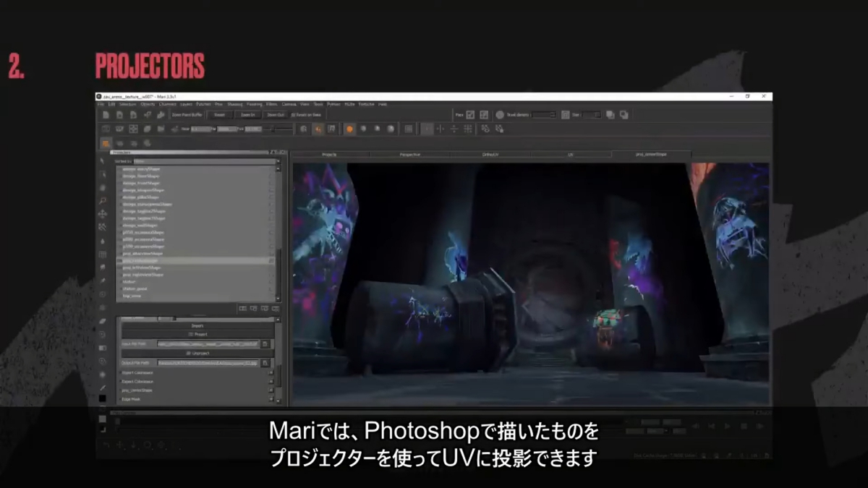
Task: Toggle the Reset on Bake checkbox
Action: (292, 115)
